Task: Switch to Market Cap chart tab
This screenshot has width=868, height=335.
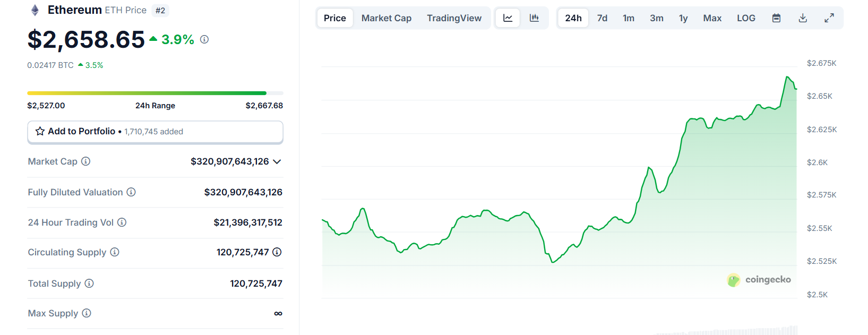Action: pyautogui.click(x=386, y=18)
